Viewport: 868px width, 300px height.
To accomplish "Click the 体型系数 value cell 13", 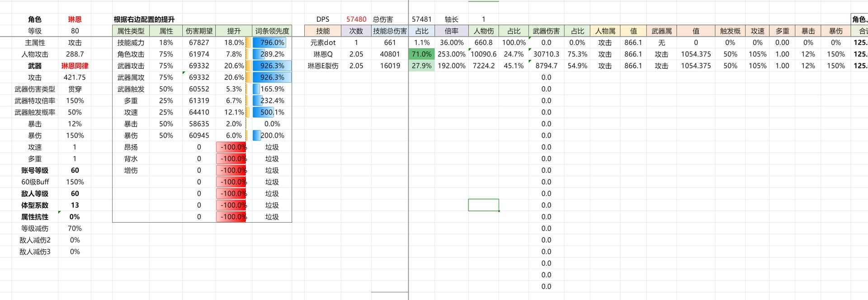I will coord(75,205).
